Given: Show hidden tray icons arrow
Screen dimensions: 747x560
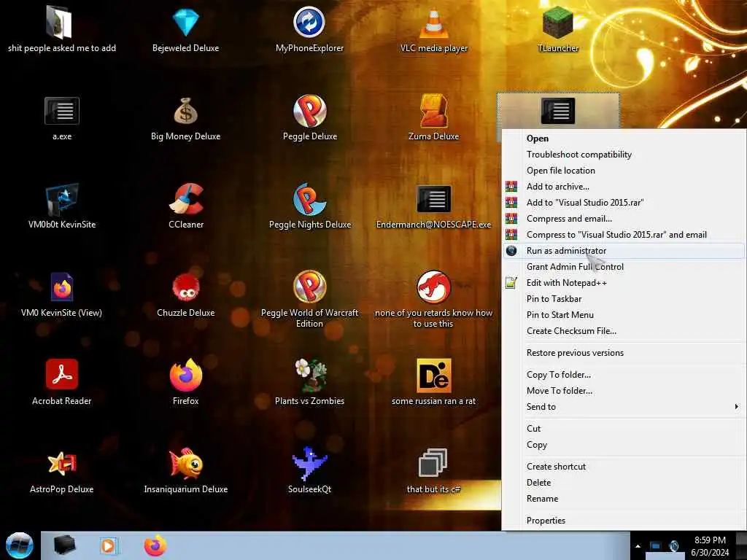Looking at the screenshot, I should [638, 546].
